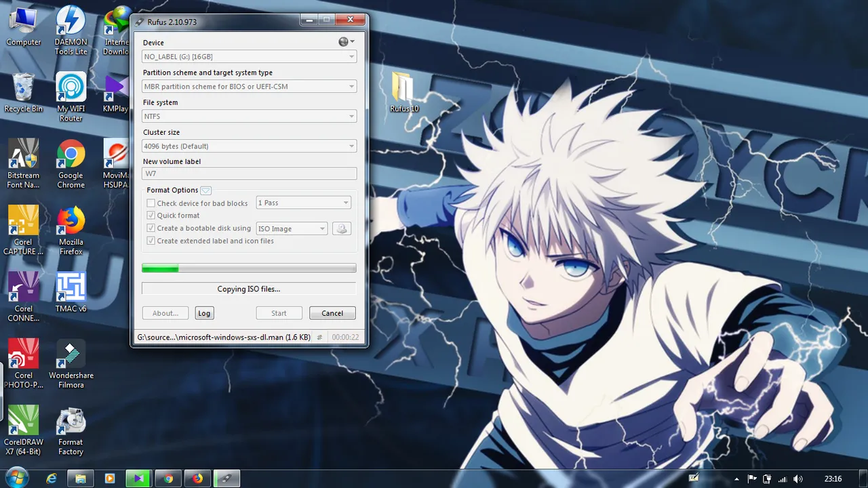Click the New volume label field W7

pyautogui.click(x=250, y=174)
